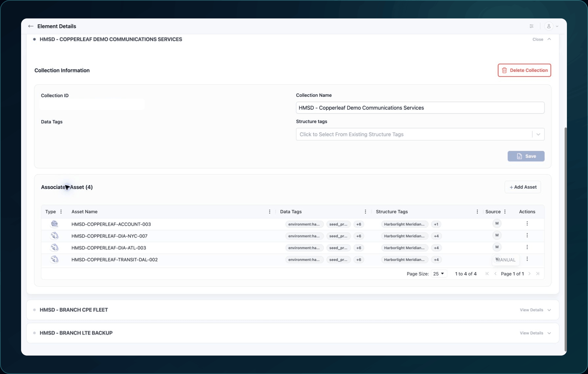
Task: Click the Save button
Action: tap(526, 156)
